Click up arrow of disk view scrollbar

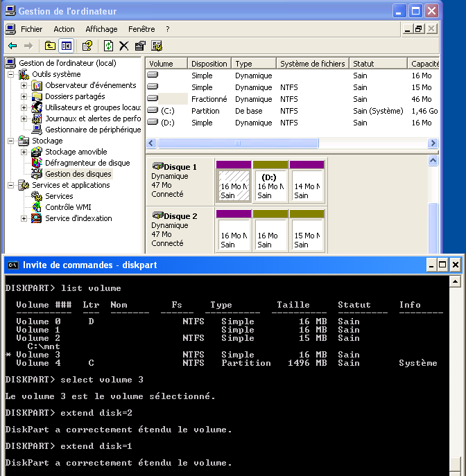pos(433,160)
